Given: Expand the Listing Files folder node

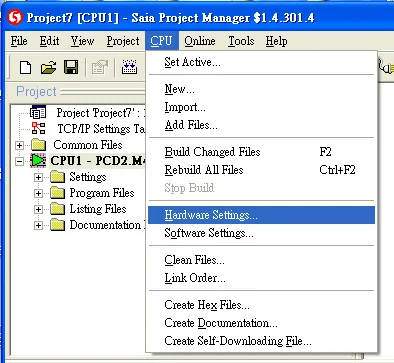Looking at the screenshot, I should pos(38,209).
